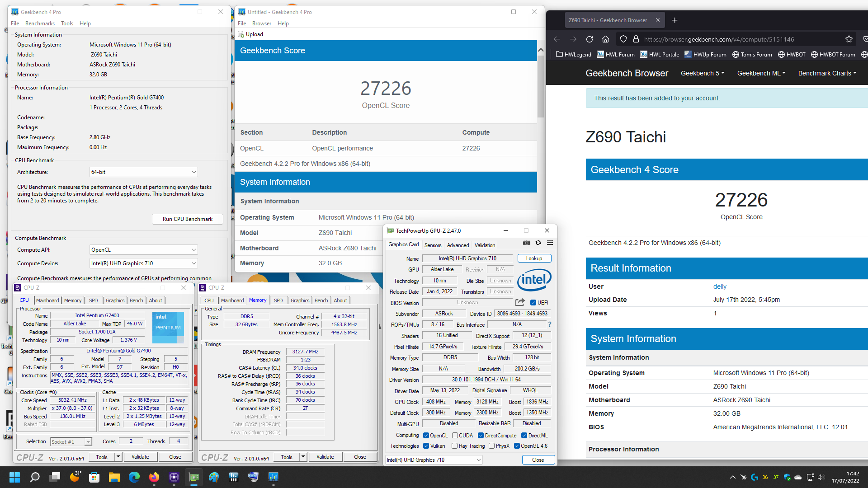Open user delly profile link

click(x=720, y=286)
